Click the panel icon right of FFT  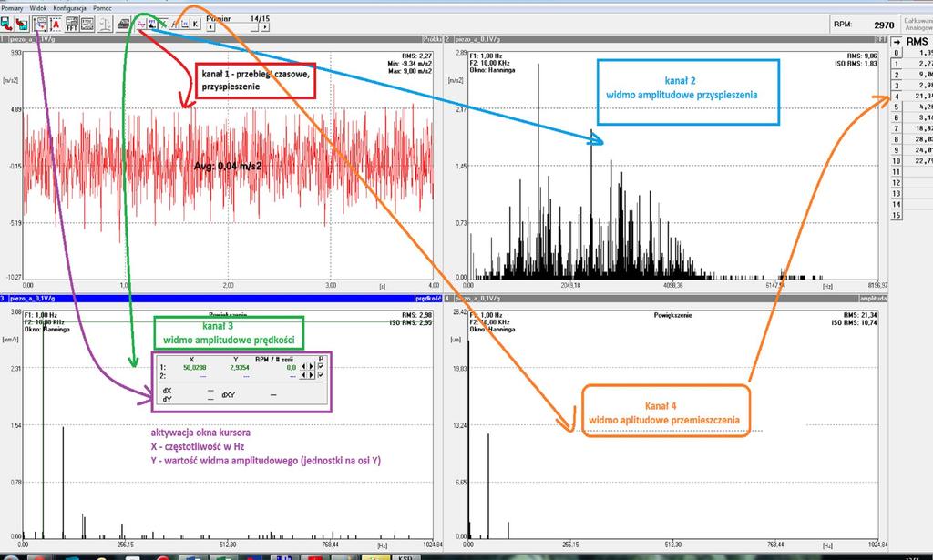pos(87,24)
